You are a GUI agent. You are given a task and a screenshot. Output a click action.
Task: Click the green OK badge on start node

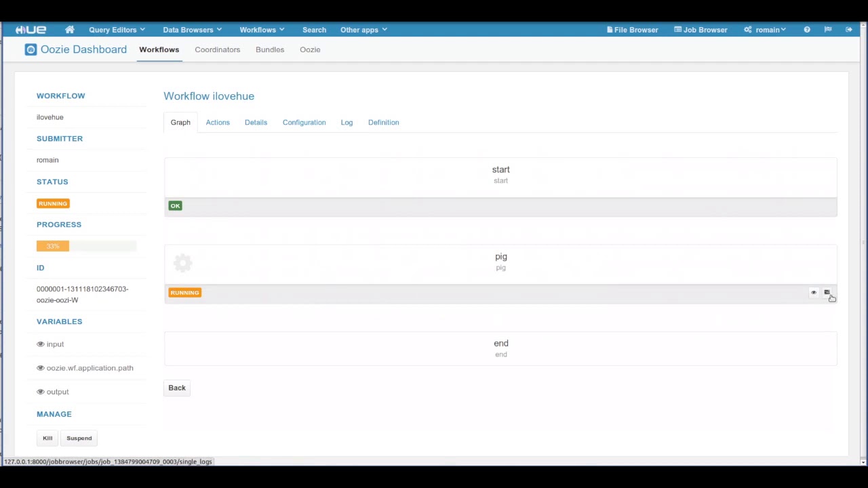click(x=175, y=206)
